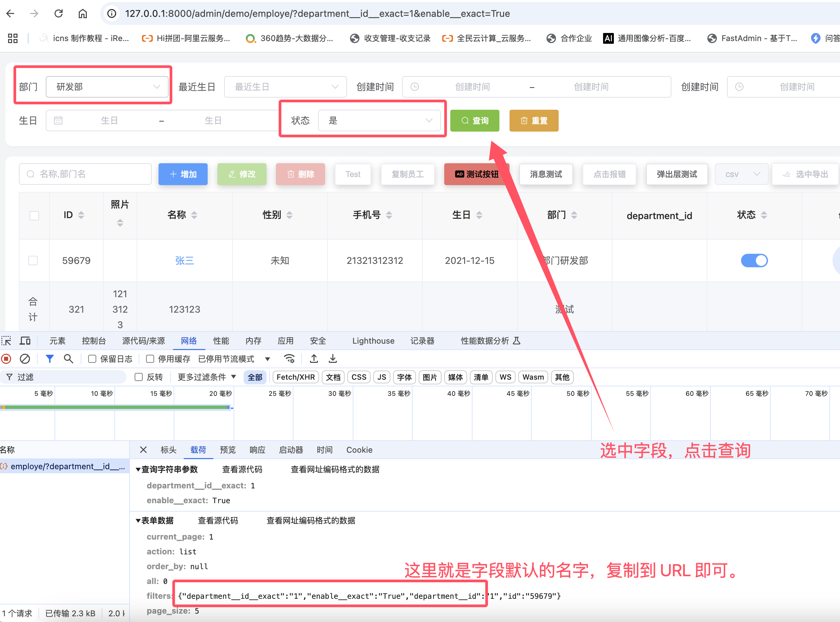Enable the 保留日志 checkbox
This screenshot has height=622, width=840.
[x=92, y=359]
